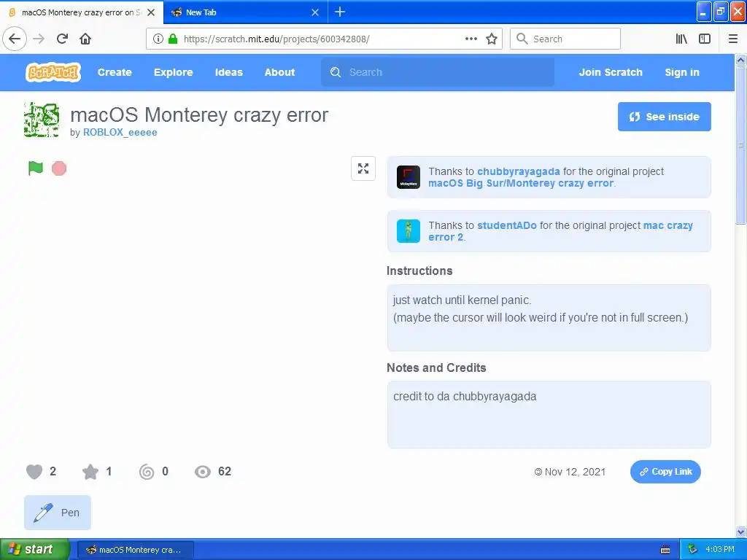The image size is (747, 560).
Task: Click the Notes and Credits heading
Action: (x=436, y=367)
